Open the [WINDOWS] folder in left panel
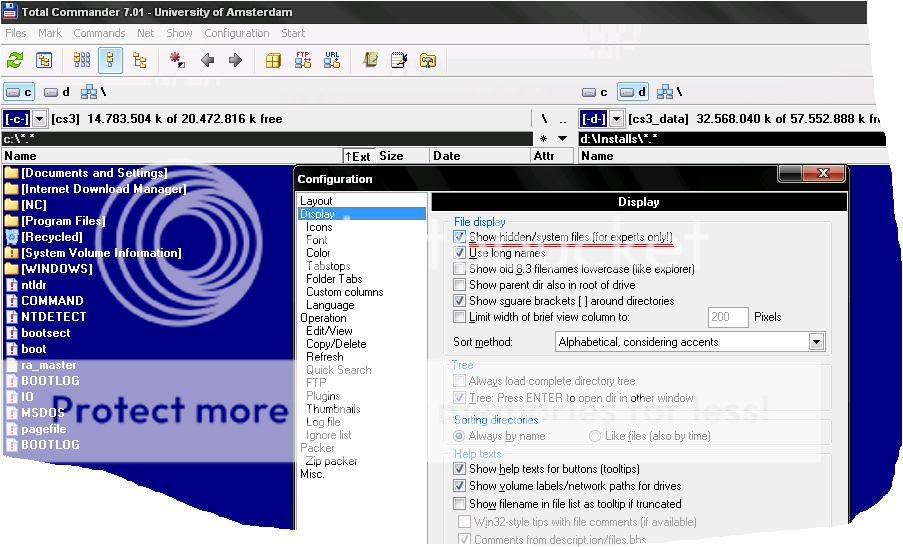This screenshot has width=903, height=547. [56, 269]
